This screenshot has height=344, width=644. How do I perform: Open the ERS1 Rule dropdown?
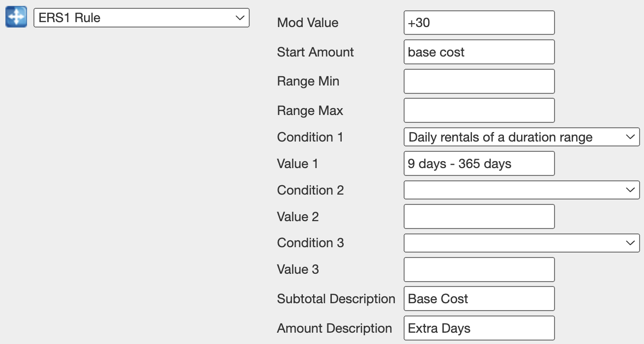click(x=141, y=18)
